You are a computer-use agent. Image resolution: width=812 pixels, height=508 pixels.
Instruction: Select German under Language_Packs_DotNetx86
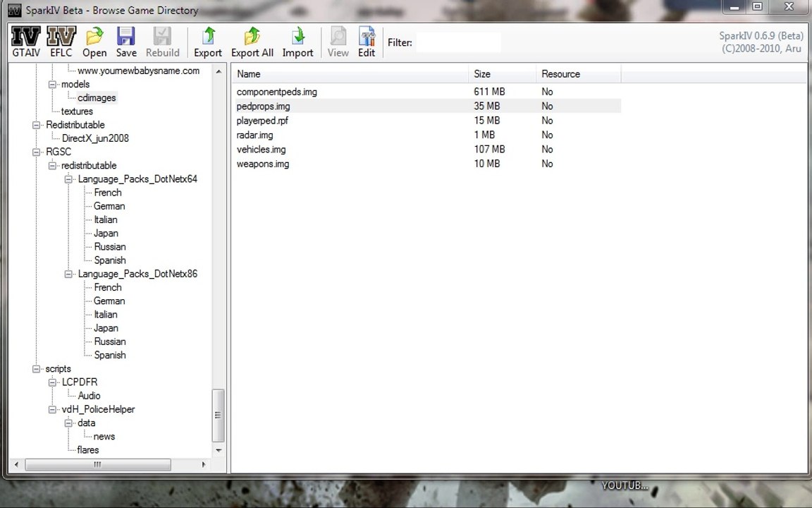[109, 301]
